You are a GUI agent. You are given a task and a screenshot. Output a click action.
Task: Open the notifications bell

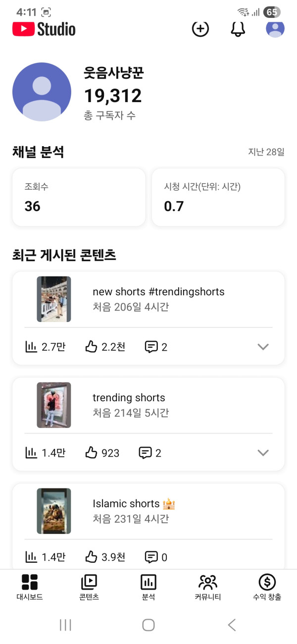tap(238, 29)
